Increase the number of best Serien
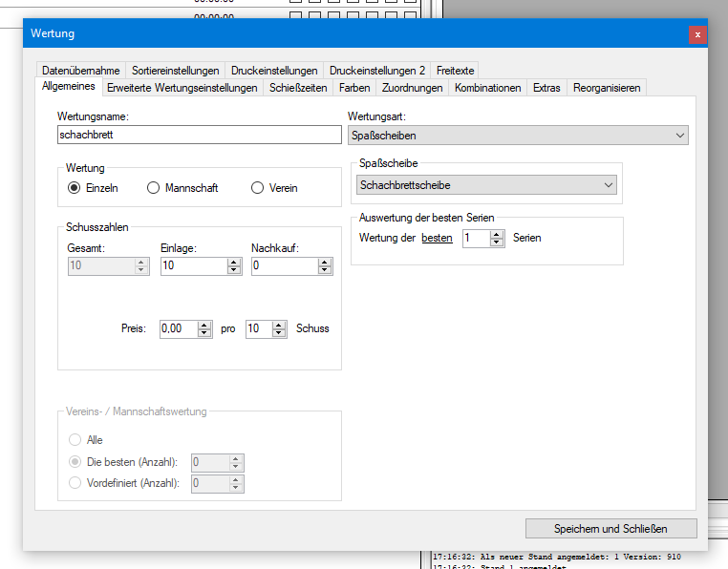 (497, 234)
